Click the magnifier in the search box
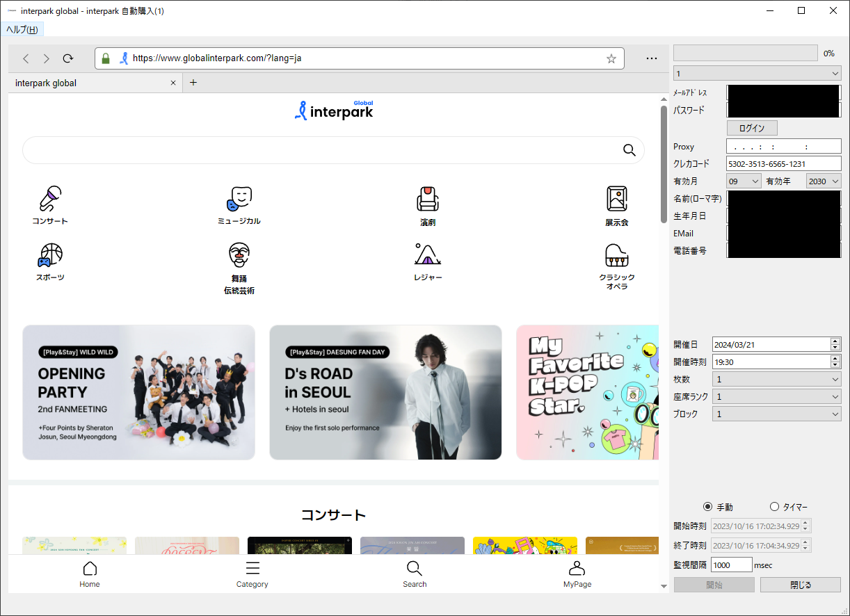 click(630, 150)
